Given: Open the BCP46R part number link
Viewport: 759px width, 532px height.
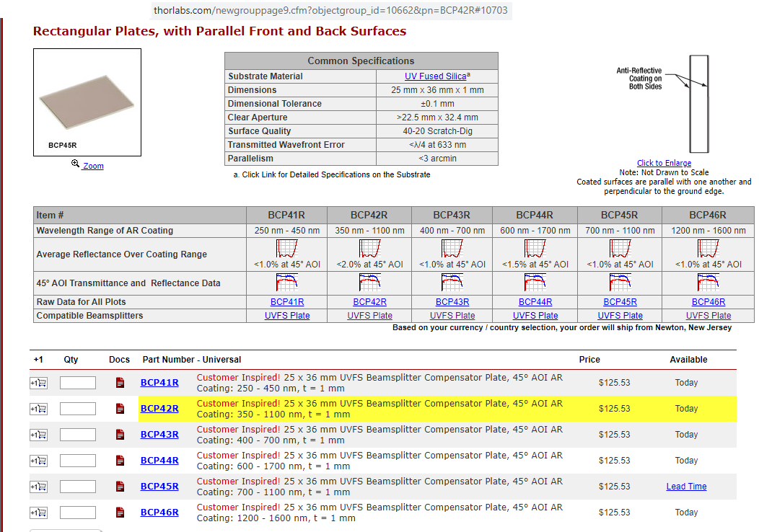Looking at the screenshot, I should point(159,512).
